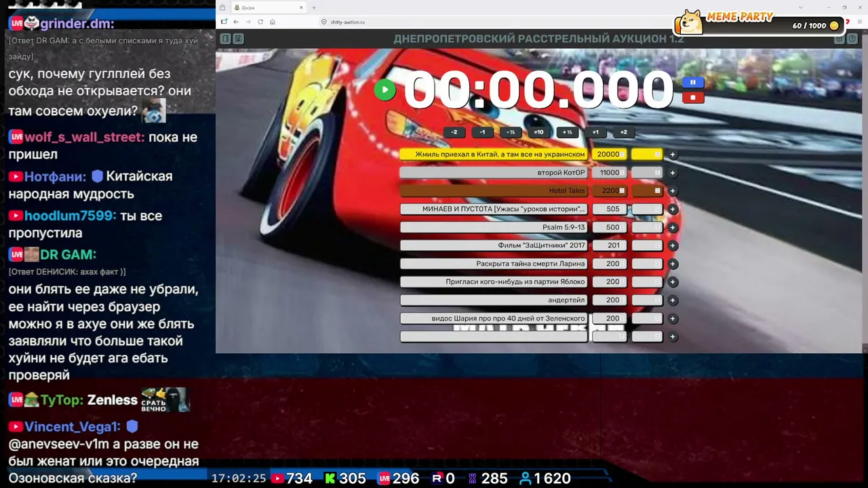Click the plus icon for the "андертейл" lot
Image resolution: width=868 pixels, height=488 pixels.
point(673,300)
